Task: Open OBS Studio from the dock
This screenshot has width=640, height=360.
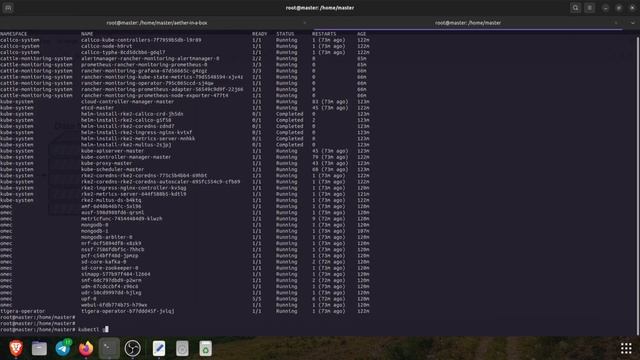Action: coord(132,349)
